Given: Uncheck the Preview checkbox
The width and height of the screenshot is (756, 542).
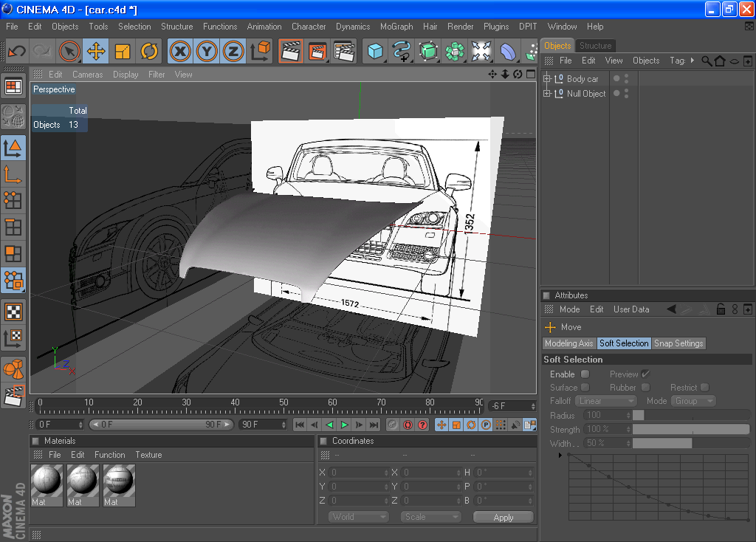Looking at the screenshot, I should point(645,374).
